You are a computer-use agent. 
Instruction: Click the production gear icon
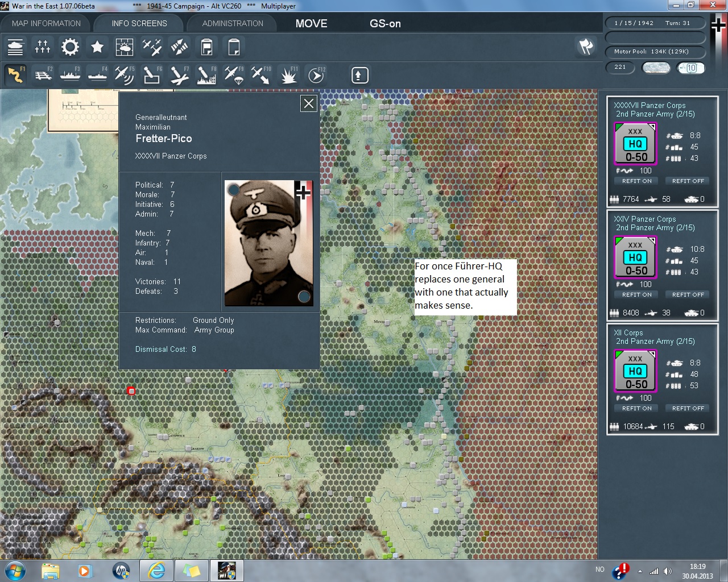(x=70, y=47)
